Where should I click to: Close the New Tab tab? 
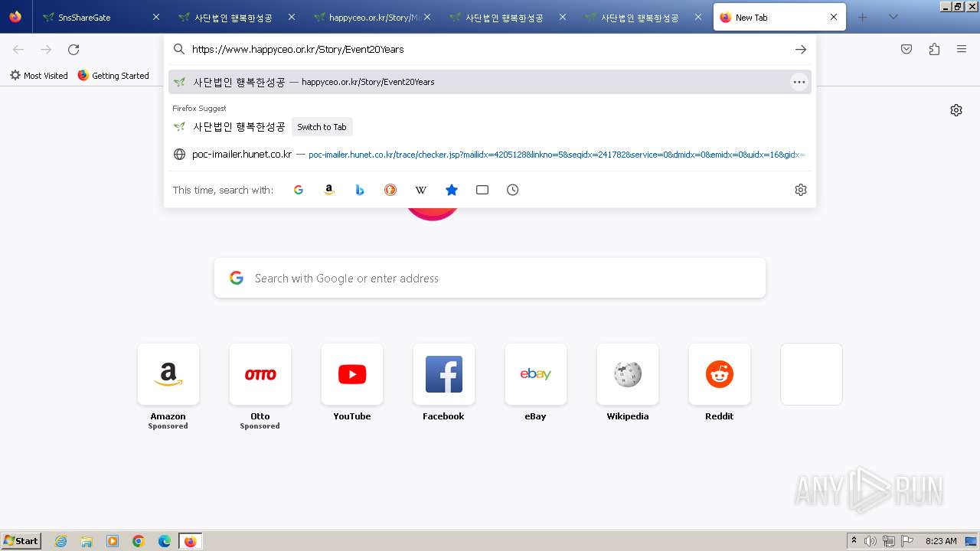pyautogui.click(x=834, y=17)
